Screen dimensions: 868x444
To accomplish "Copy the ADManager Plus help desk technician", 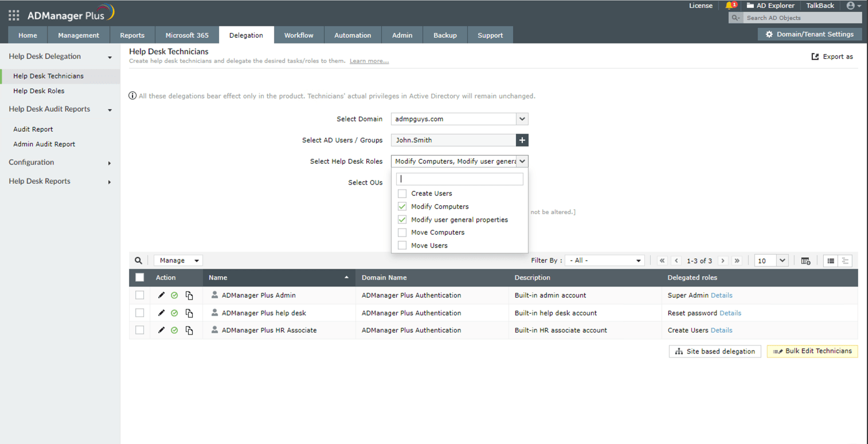I will point(189,313).
